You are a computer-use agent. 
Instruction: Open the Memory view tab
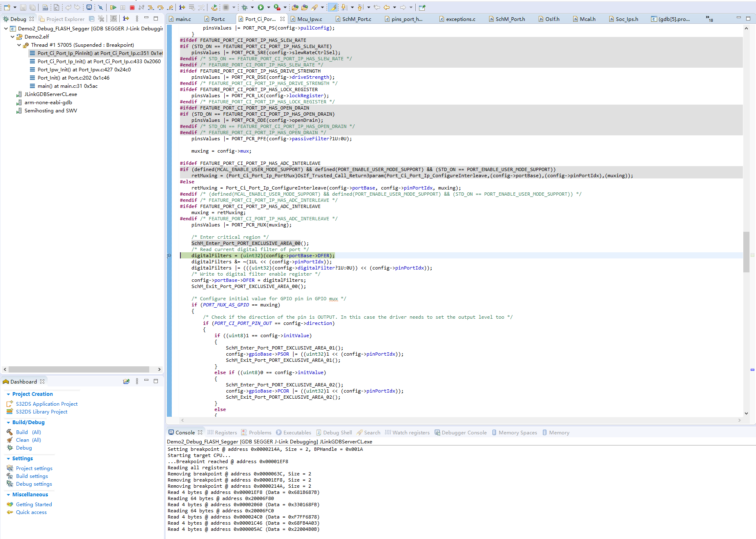click(x=559, y=432)
